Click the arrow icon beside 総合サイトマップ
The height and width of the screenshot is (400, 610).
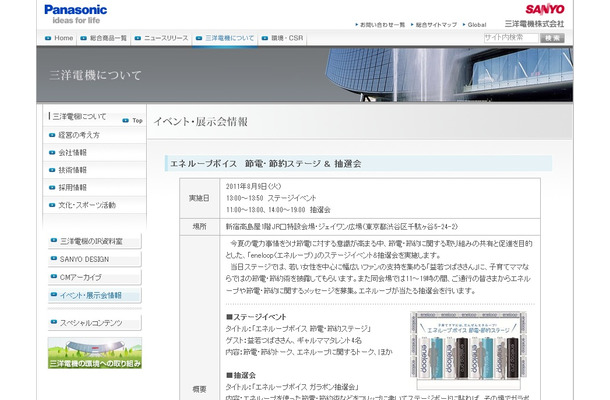[412, 25]
